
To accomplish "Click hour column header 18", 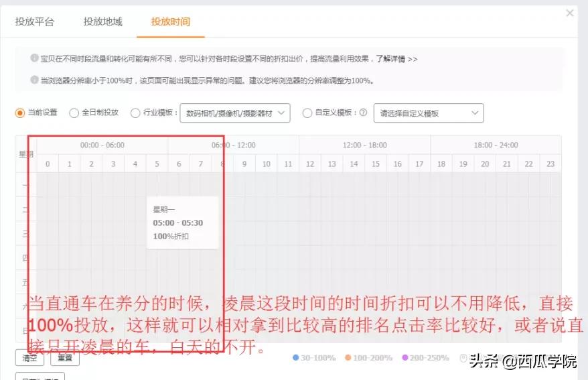I will pyautogui.click(x=441, y=164).
